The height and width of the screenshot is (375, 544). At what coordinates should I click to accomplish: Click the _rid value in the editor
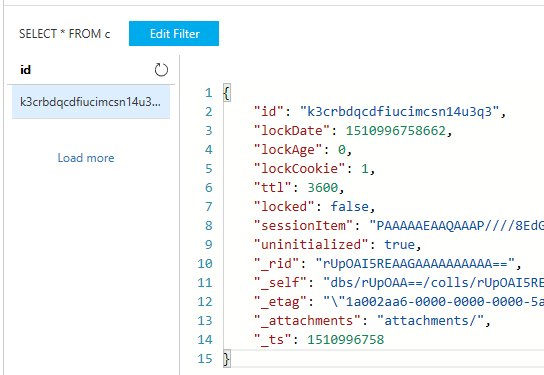click(415, 264)
